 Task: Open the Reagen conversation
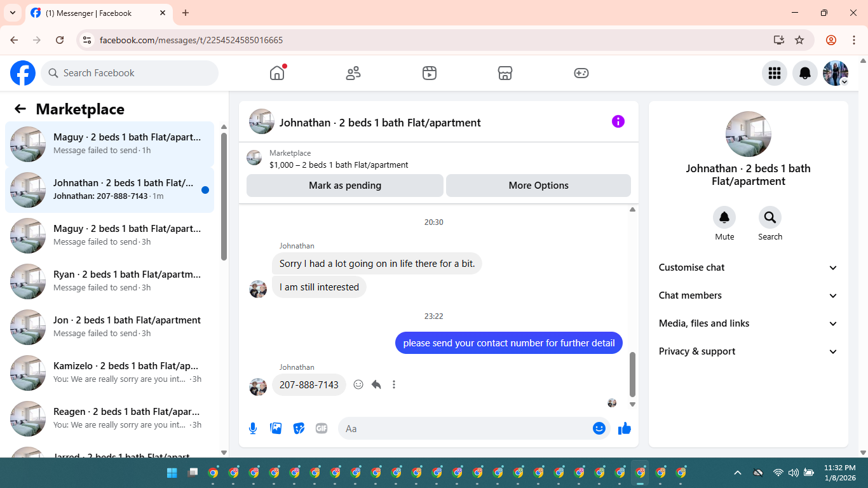tap(109, 419)
